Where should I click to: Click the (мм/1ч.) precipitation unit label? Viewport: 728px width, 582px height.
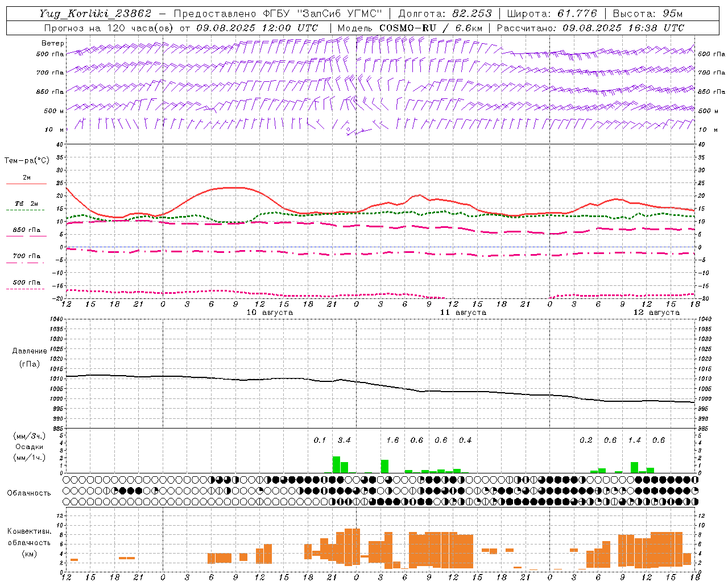[29, 458]
